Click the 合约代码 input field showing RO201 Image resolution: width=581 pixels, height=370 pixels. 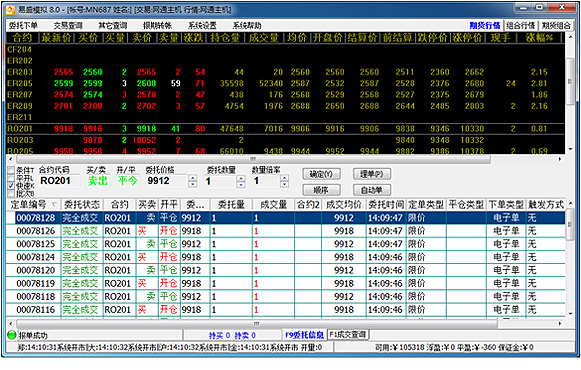59,181
